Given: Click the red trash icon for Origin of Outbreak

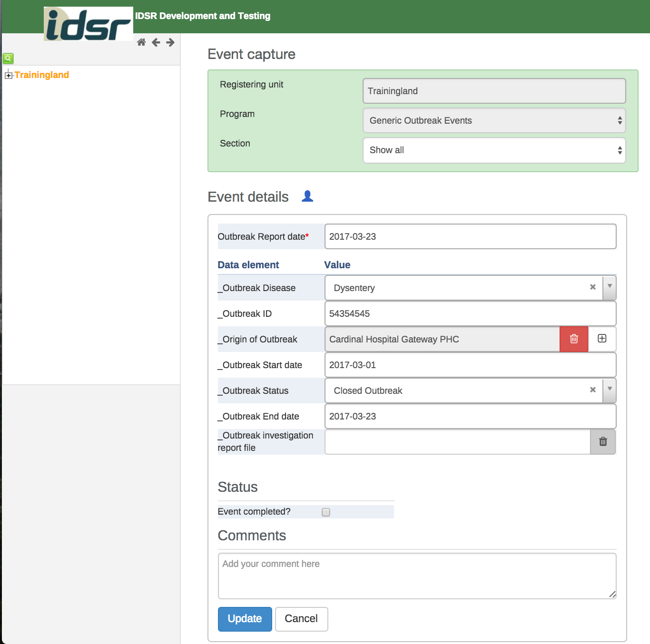Looking at the screenshot, I should pos(574,339).
